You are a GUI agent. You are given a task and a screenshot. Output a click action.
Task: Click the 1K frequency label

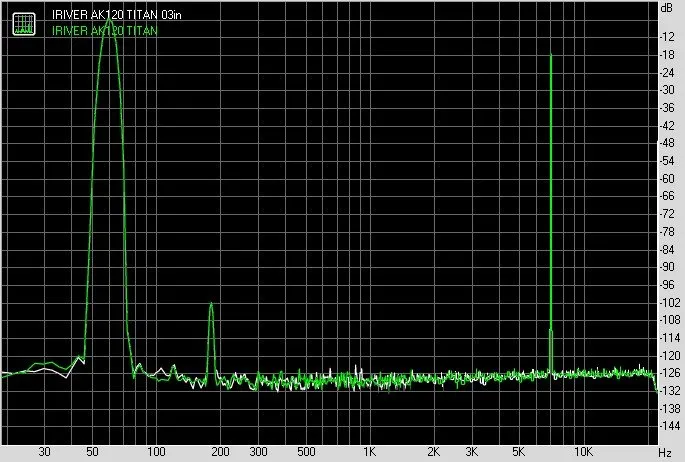[370, 452]
